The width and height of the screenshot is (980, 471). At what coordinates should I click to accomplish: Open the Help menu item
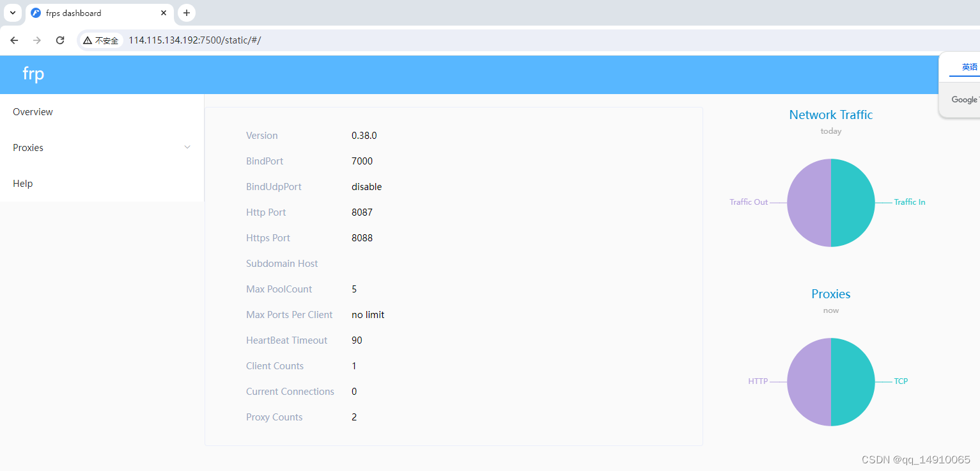coord(102,184)
